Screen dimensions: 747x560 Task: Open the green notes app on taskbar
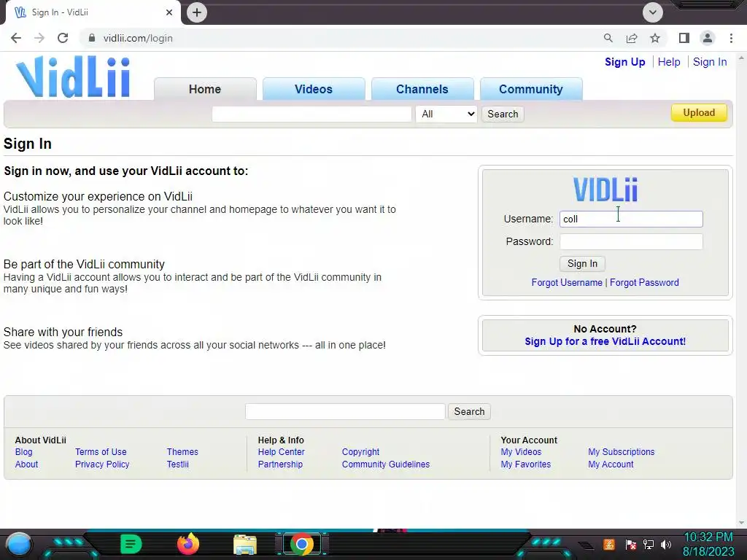coord(131,544)
